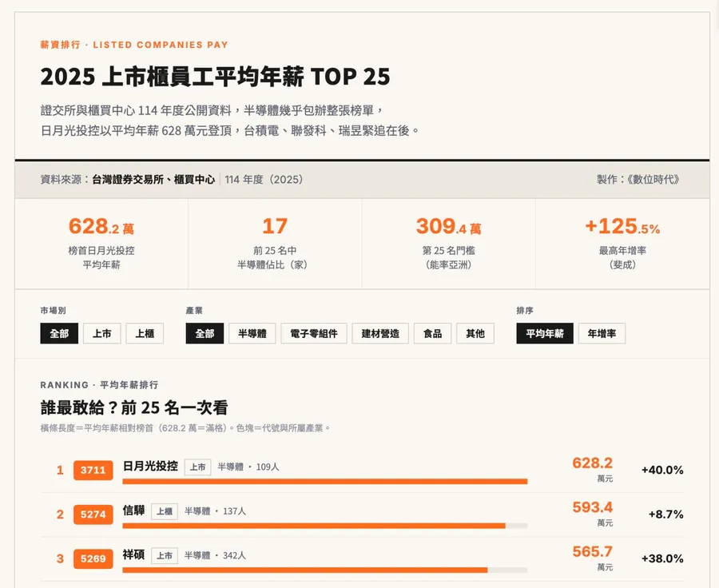Click the 628.2 萬元 value in rank 1 row
Image resolution: width=719 pixels, height=588 pixels.
pos(593,469)
